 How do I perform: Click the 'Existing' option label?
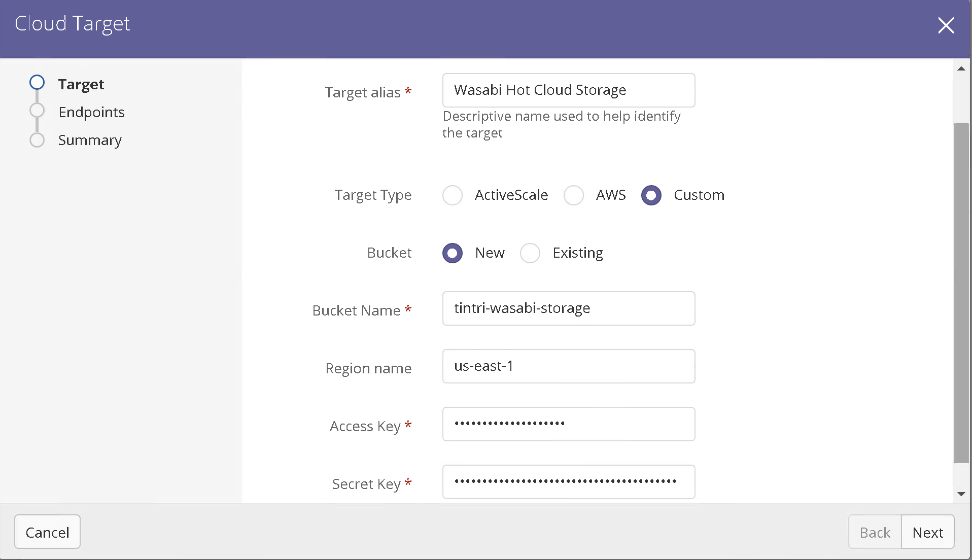[x=578, y=253]
